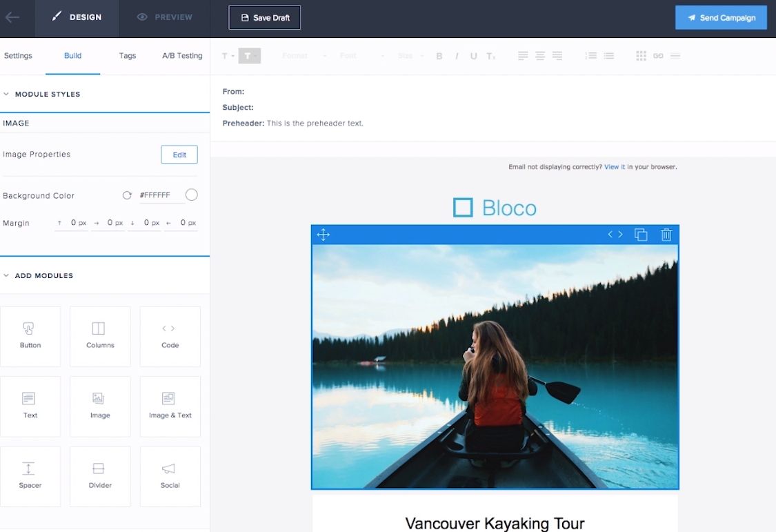Collapse the Add Modules section
Viewport: 776px width, 532px height.
point(7,275)
